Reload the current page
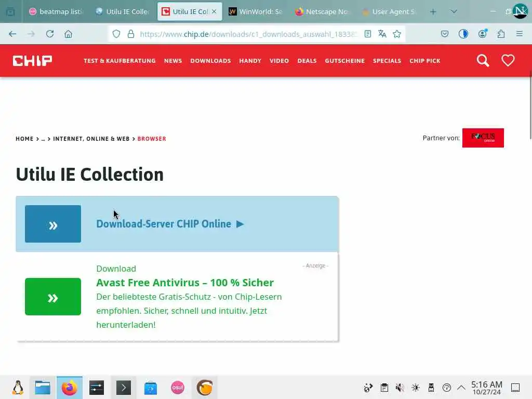The width and height of the screenshot is (532, 399). coord(50,34)
